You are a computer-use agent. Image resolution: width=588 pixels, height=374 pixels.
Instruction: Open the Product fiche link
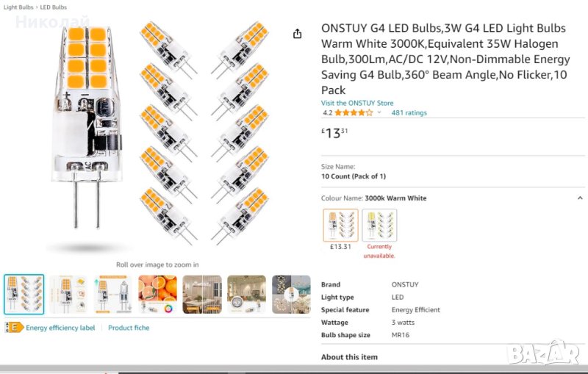(x=129, y=328)
